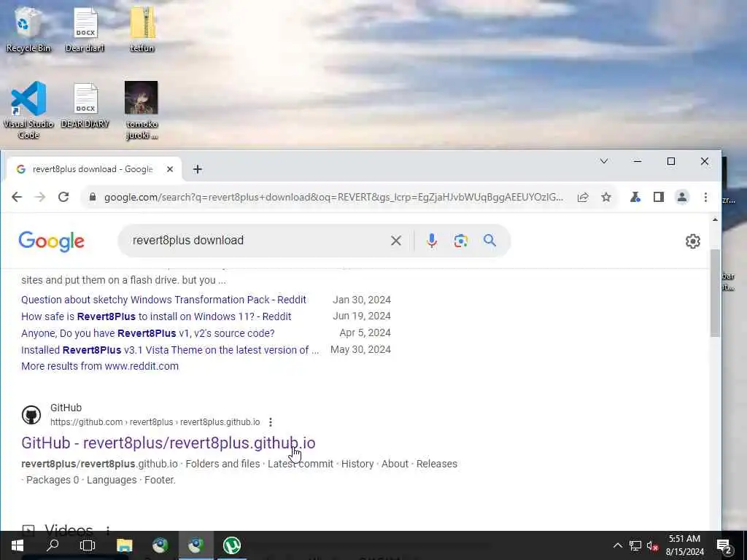The height and width of the screenshot is (560, 747).
Task: Open Chrome Labs flask icon
Action: pyautogui.click(x=635, y=197)
